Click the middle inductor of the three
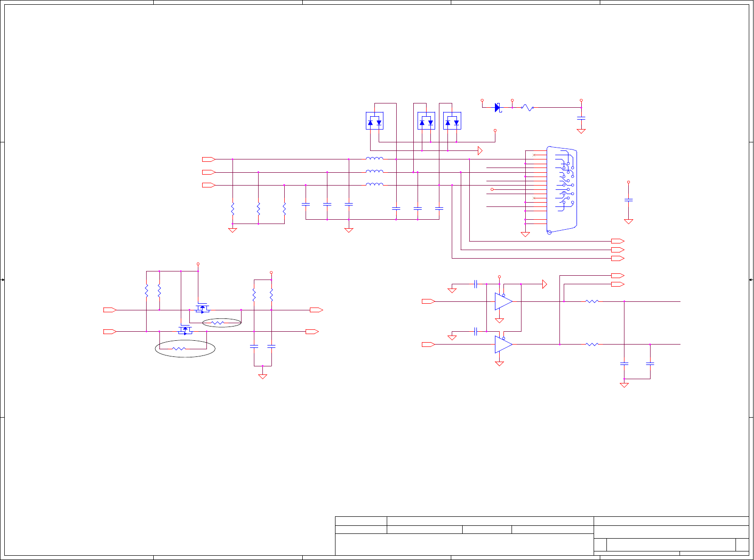 coord(374,171)
